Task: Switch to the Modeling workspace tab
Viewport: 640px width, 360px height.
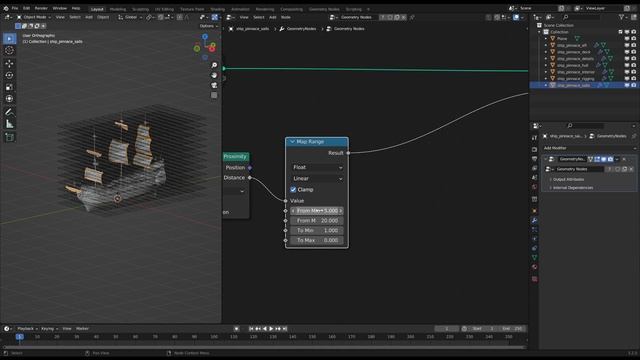Action: click(118, 9)
